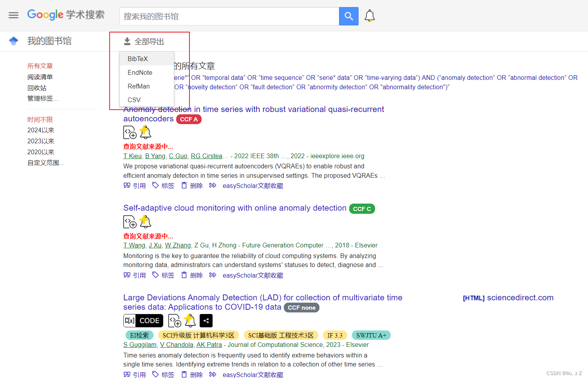This screenshot has height=379, width=588.
Task: Click delete trash icon for Kieu autoencoders paper
Action: 184,186
